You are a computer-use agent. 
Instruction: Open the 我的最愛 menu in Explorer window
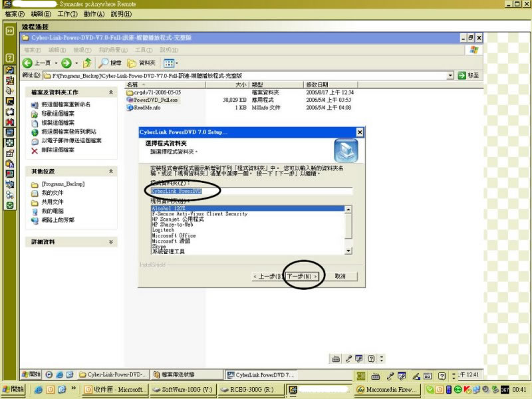pyautogui.click(x=113, y=50)
